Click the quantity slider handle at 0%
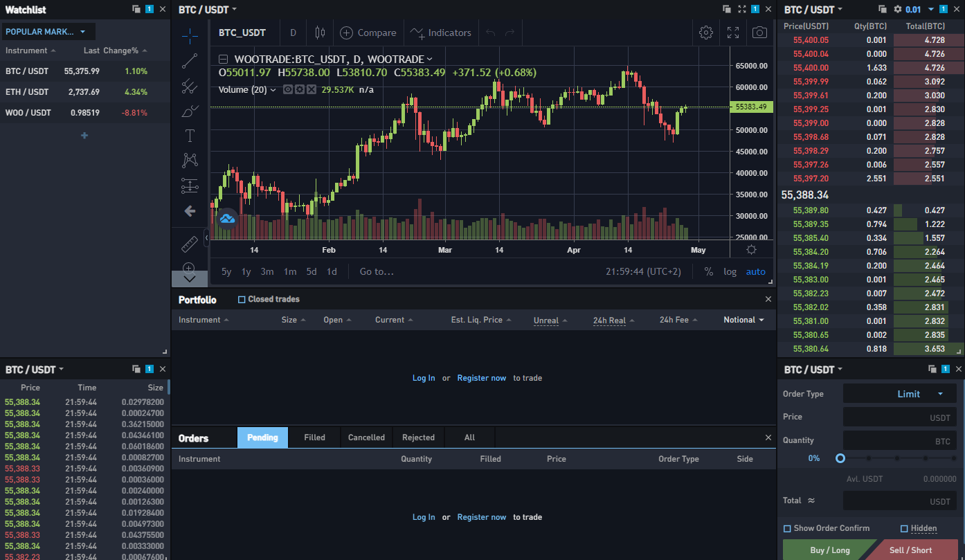The image size is (965, 560). (840, 458)
